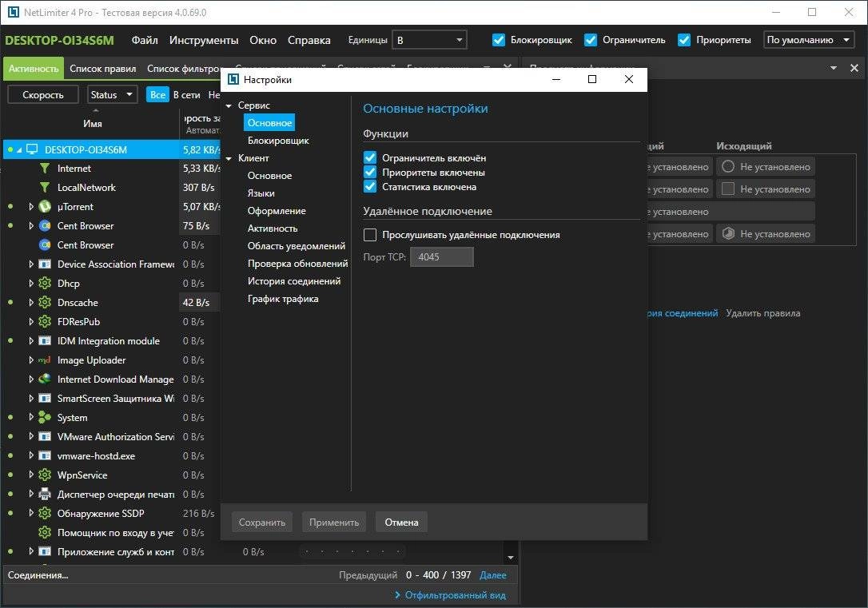Click the NetLimiter logo in Настройки title bar

point(233,80)
